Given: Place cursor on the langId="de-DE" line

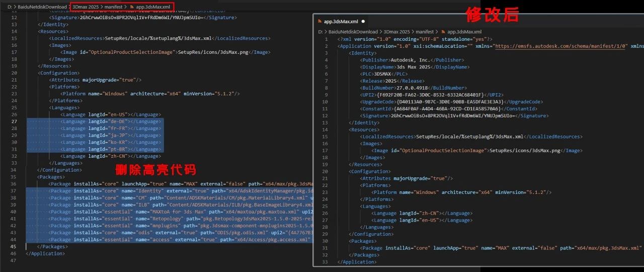Looking at the screenshot, I should (x=110, y=121).
